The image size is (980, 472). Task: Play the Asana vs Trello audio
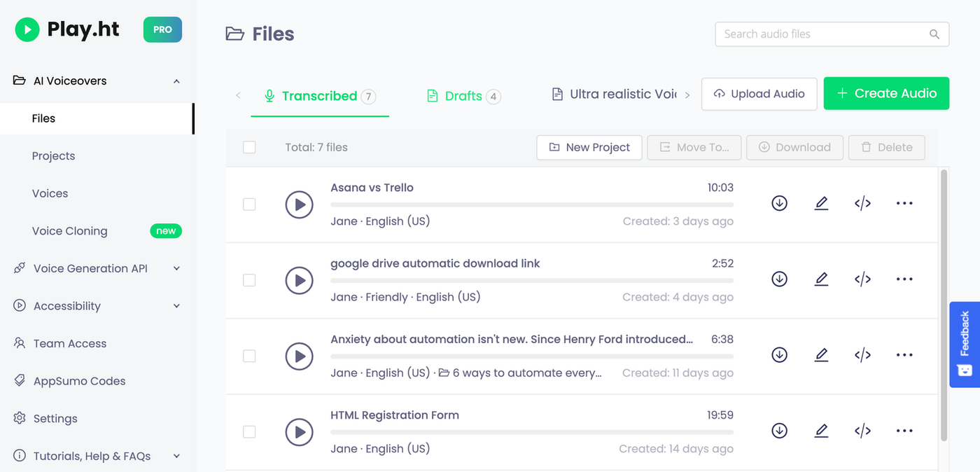[x=300, y=204]
